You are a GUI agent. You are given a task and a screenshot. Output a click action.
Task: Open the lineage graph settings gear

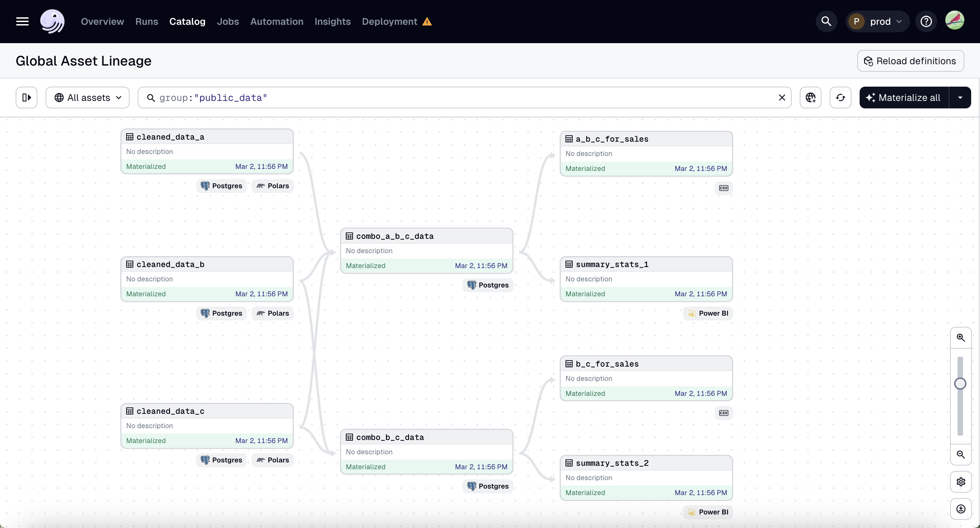pos(961,482)
